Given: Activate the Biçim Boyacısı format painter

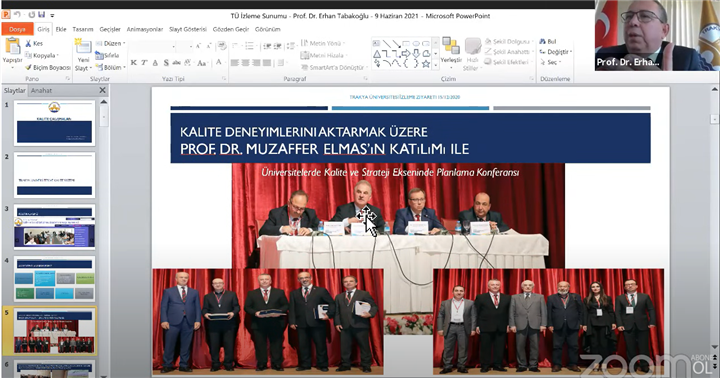Looking at the screenshot, I should 47,68.
